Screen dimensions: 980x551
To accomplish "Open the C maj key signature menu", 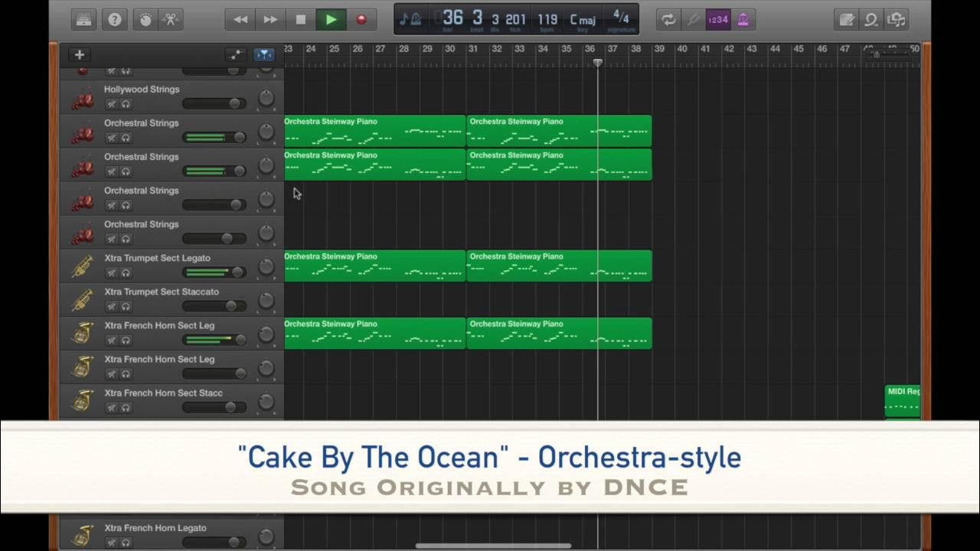I will 583,20.
